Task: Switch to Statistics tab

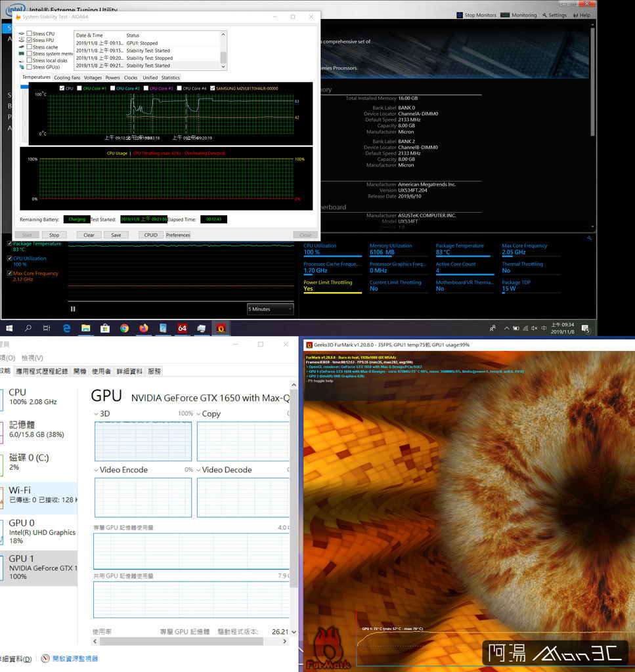Action: [x=170, y=77]
